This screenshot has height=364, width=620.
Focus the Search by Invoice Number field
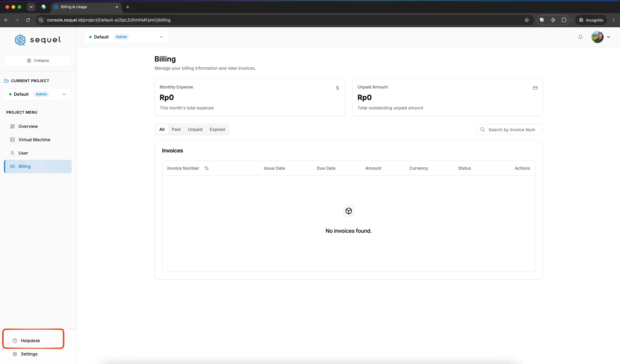point(509,130)
